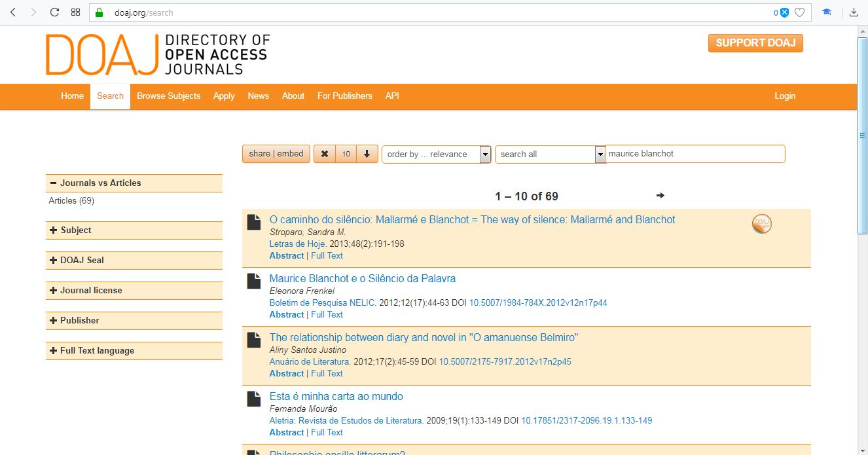The image size is (868, 455).
Task: Click document icon beside Esta é minha carta
Action: tap(254, 399)
